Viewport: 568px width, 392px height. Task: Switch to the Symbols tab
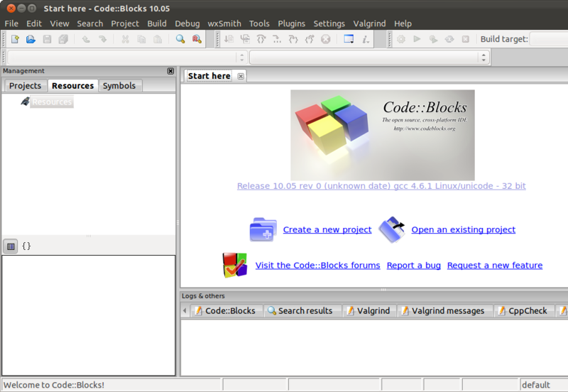(119, 86)
